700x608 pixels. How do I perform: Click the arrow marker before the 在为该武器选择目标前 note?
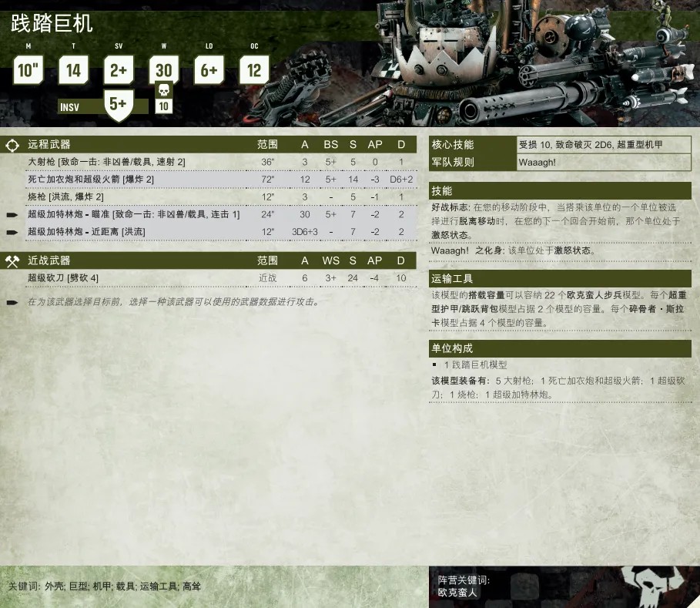tap(12, 302)
